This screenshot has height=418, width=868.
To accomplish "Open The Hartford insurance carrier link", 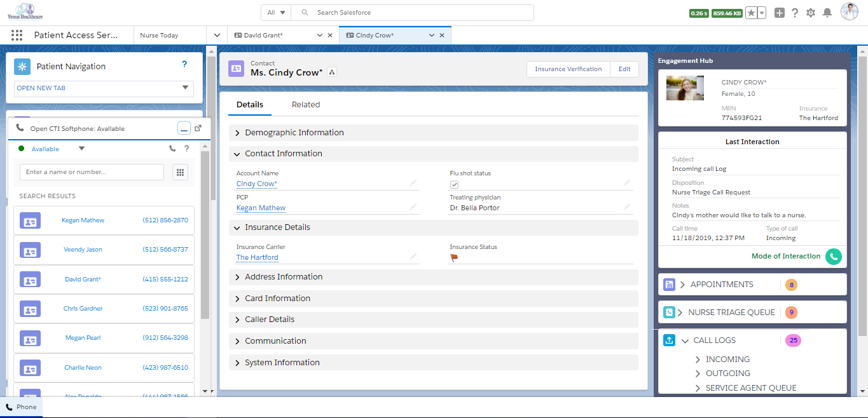I will tap(258, 257).
